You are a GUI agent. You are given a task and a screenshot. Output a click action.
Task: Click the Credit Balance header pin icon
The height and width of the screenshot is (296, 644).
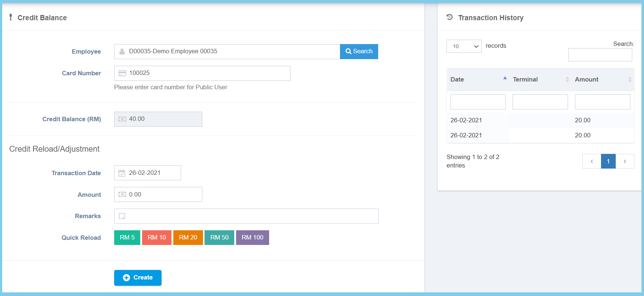click(11, 17)
